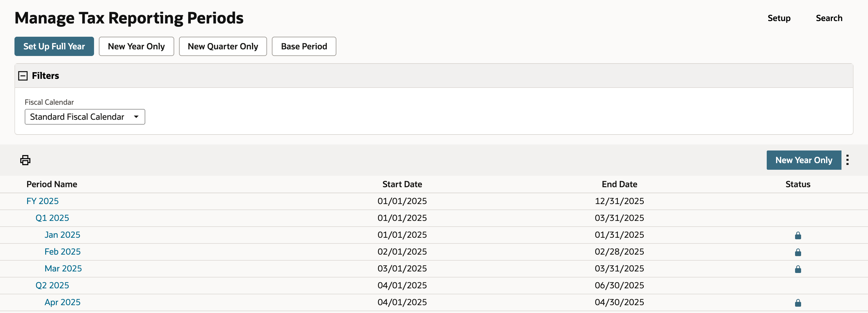868x313 pixels.
Task: Click the Status column header
Action: 797,184
